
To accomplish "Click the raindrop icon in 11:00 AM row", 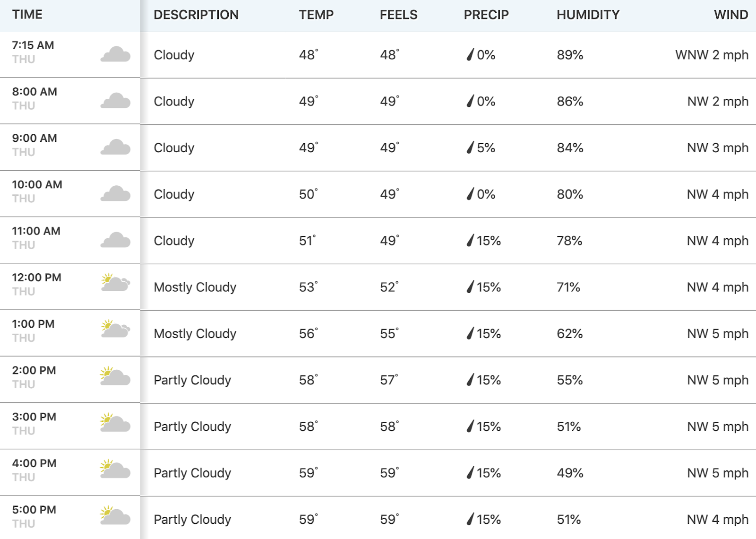I will pos(470,241).
